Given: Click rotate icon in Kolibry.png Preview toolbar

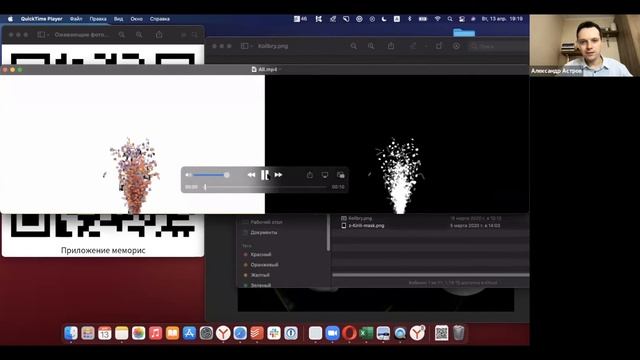Looking at the screenshot, I should tap(439, 46).
